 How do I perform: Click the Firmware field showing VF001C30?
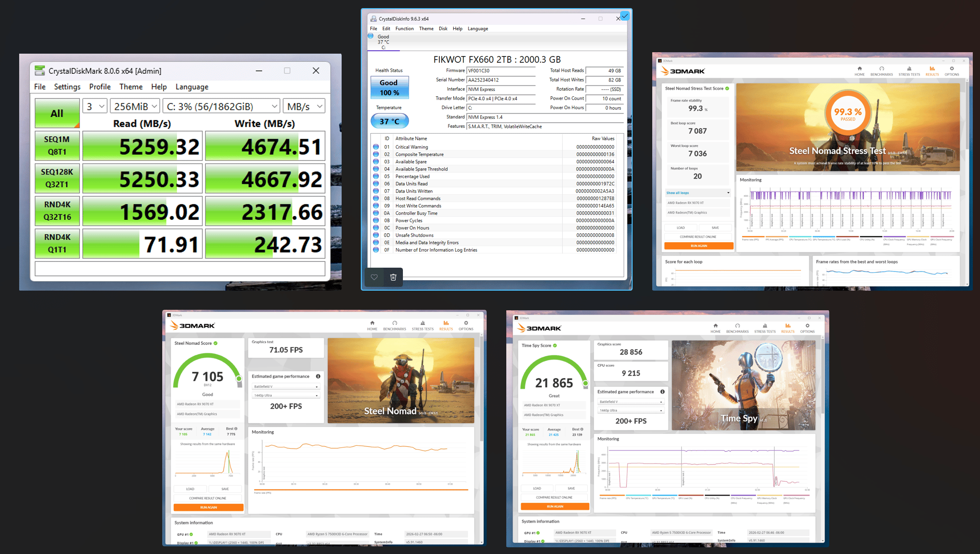[501, 70]
